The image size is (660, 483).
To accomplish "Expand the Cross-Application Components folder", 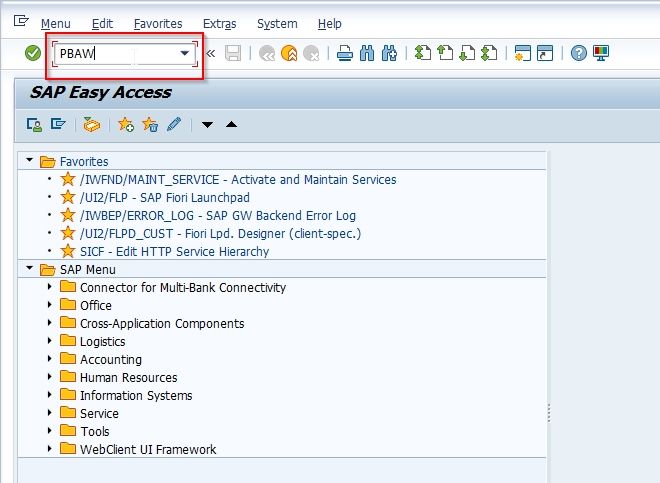I will click(x=50, y=323).
